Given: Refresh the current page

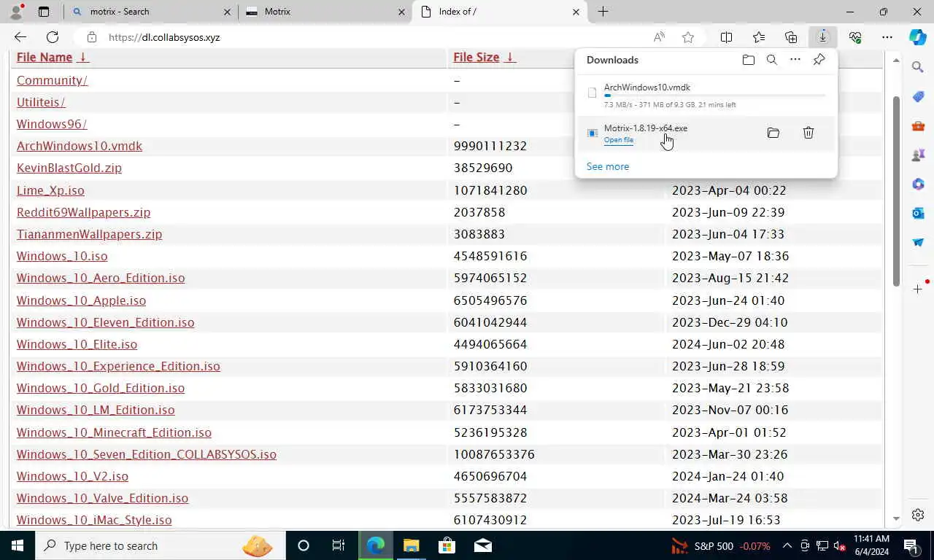Looking at the screenshot, I should pos(53,37).
